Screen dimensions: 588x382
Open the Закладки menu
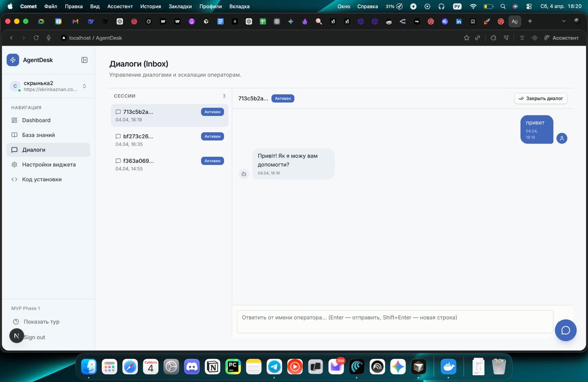coord(180,6)
